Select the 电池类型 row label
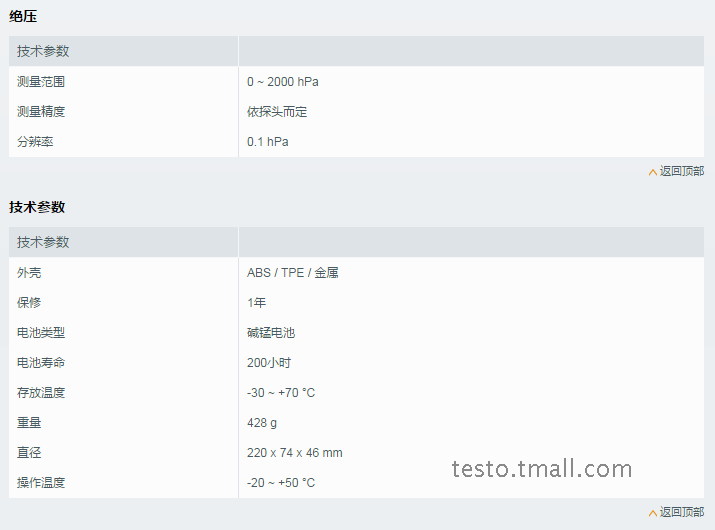Screen dimensions: 715x530 click(41, 333)
